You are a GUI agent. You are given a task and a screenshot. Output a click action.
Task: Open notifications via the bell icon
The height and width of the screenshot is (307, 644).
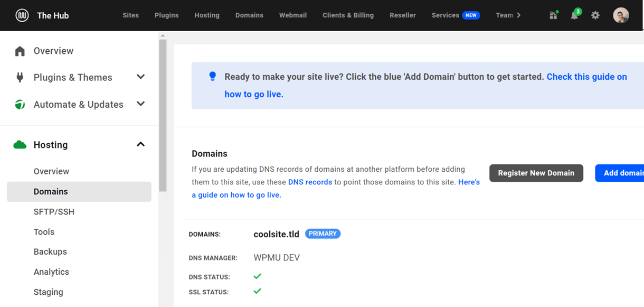point(574,15)
